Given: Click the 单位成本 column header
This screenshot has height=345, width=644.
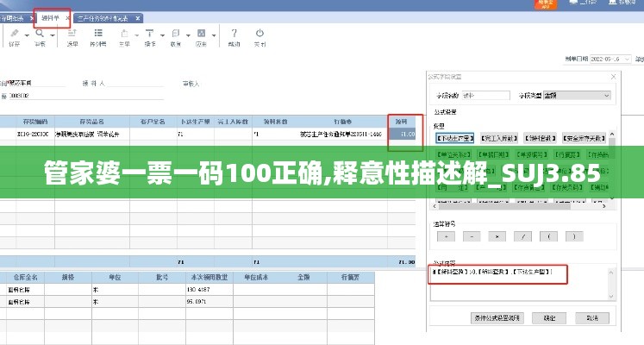Looking at the screenshot, I should tap(256, 277).
